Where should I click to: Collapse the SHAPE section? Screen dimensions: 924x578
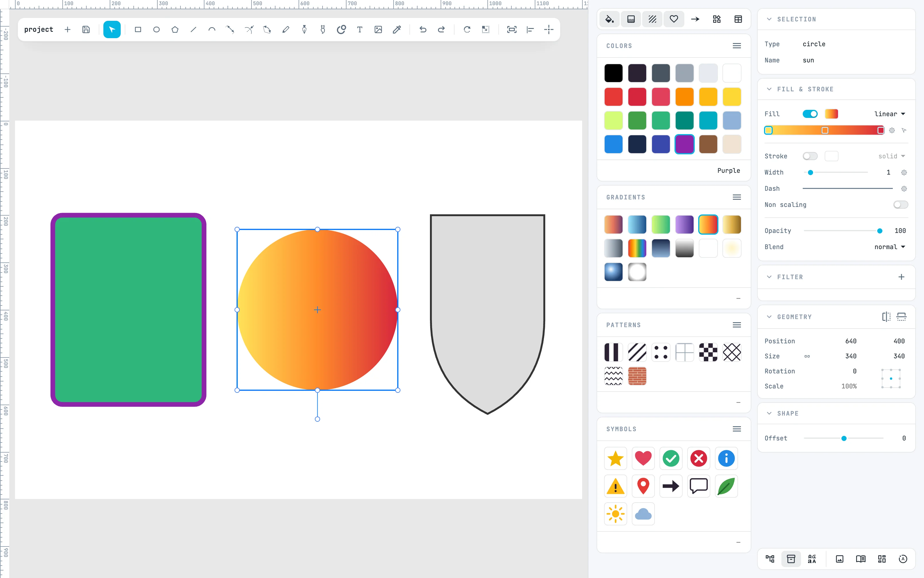tap(769, 413)
